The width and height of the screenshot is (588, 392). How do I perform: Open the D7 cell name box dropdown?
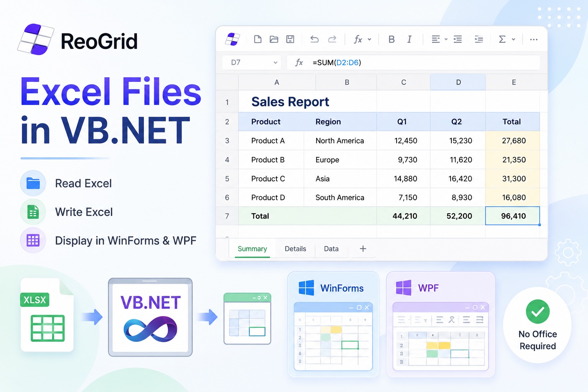(275, 62)
